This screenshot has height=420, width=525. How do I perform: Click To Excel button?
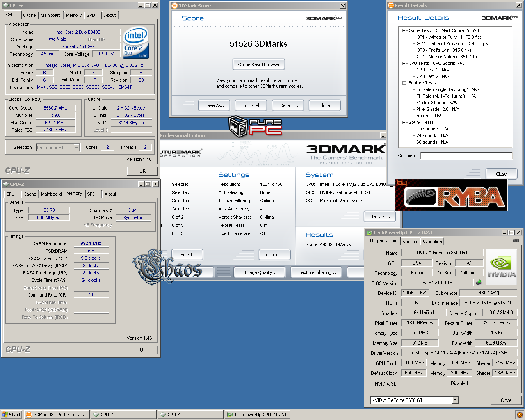pyautogui.click(x=251, y=105)
